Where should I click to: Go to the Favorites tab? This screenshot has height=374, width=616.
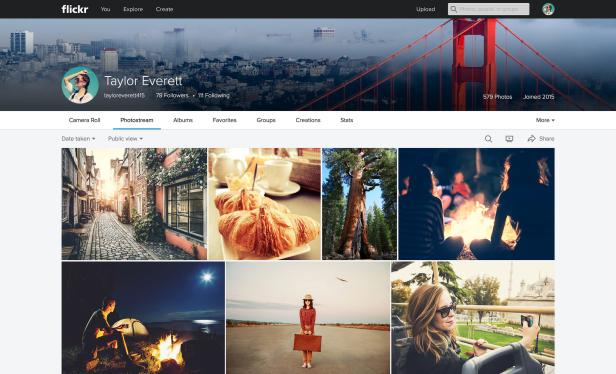tap(224, 120)
